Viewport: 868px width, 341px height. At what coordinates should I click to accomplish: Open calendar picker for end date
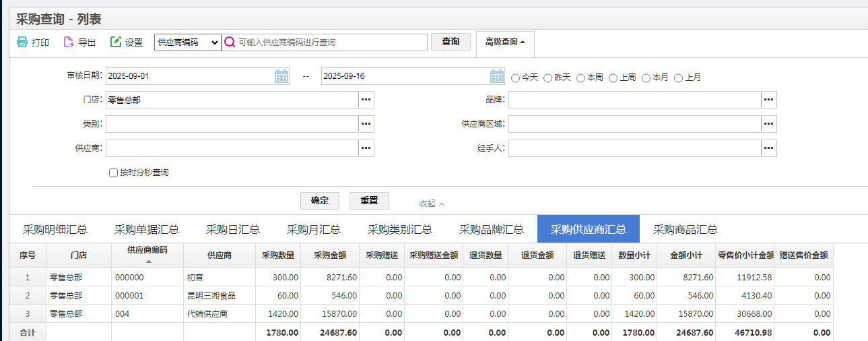click(497, 76)
